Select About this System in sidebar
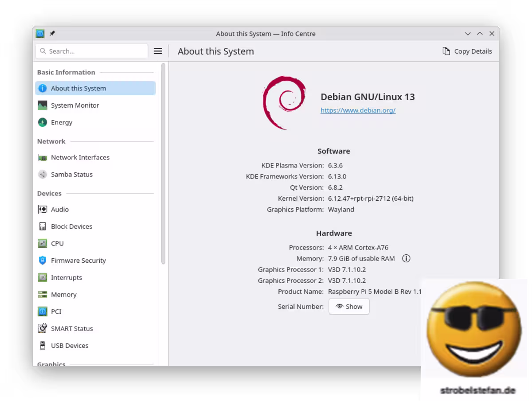This screenshot has width=532, height=405. pos(78,88)
